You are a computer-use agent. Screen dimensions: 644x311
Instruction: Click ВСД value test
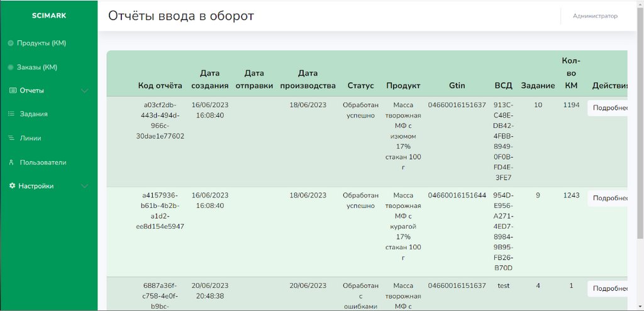coord(504,285)
